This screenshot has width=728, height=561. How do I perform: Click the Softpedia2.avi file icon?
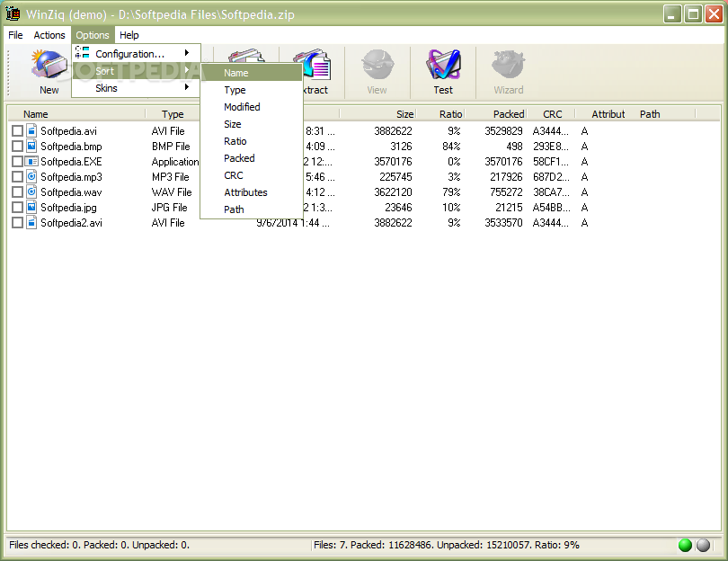click(31, 222)
